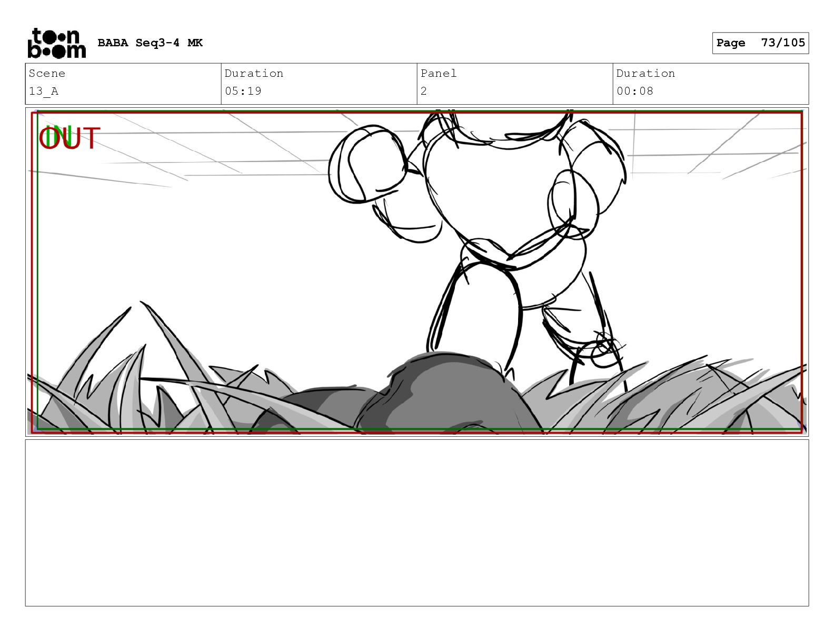Click the character's raised left fist
This screenshot has height=644, width=834.
tap(368, 164)
